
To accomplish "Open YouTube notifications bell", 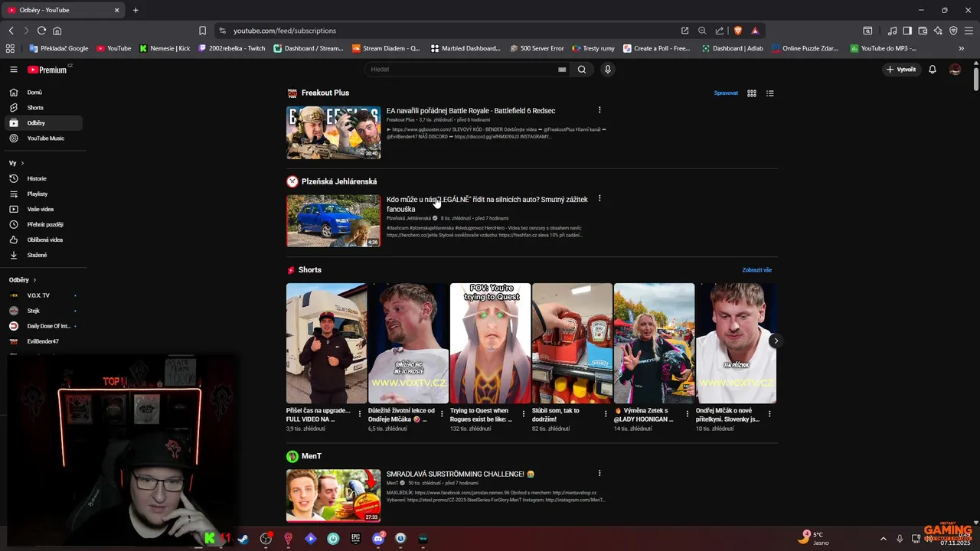I will [933, 70].
